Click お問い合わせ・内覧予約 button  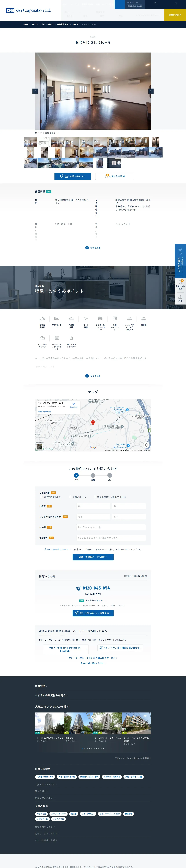(93, 613)
